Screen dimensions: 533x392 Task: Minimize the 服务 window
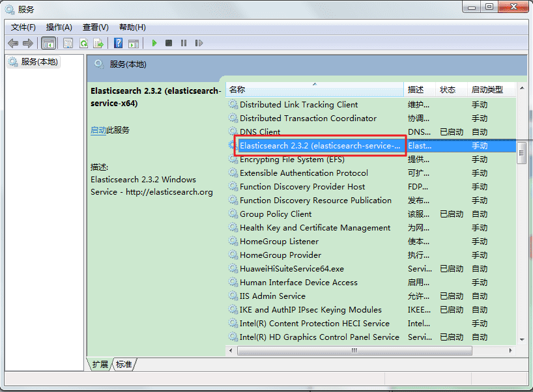click(472, 7)
